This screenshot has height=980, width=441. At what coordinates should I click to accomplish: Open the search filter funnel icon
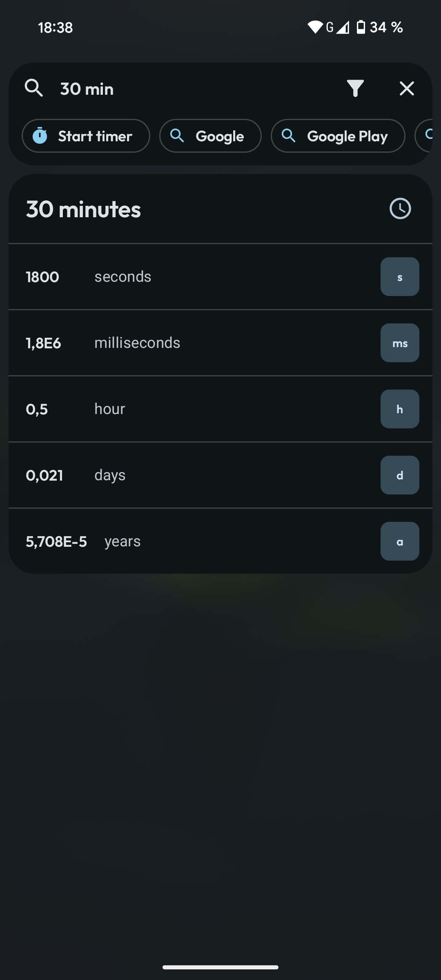355,88
